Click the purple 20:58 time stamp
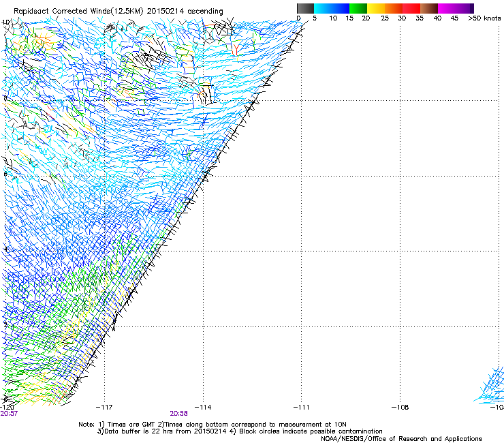Screen dimensions: 504x443 (x=178, y=414)
